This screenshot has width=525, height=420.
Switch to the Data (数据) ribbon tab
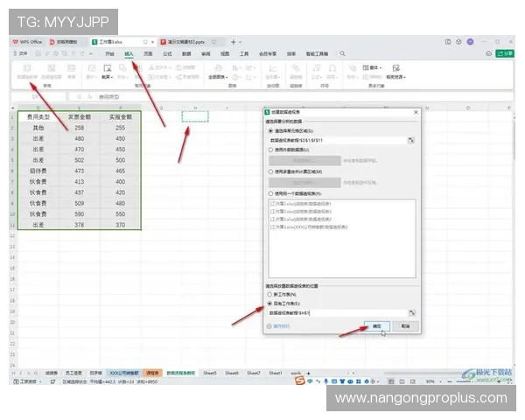point(186,53)
